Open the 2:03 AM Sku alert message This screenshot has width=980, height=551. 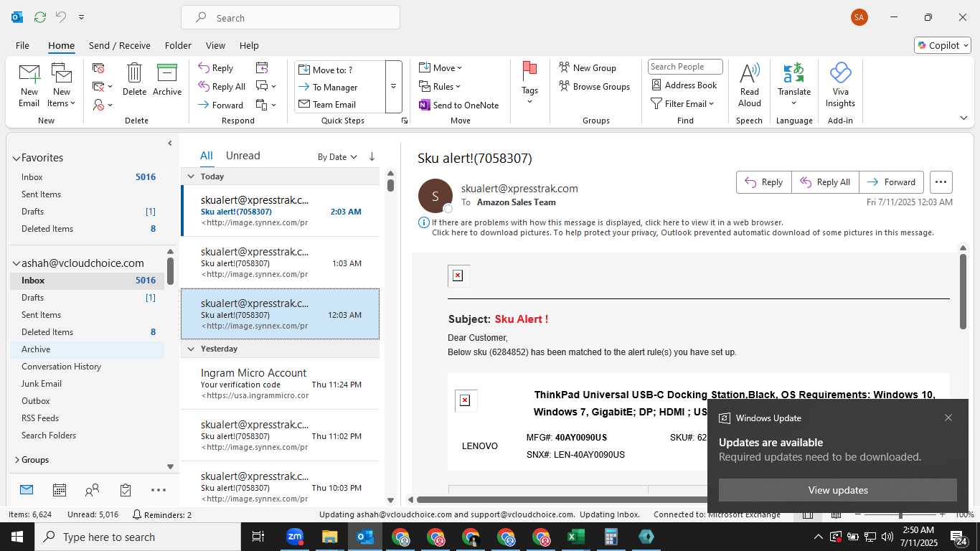click(281, 211)
